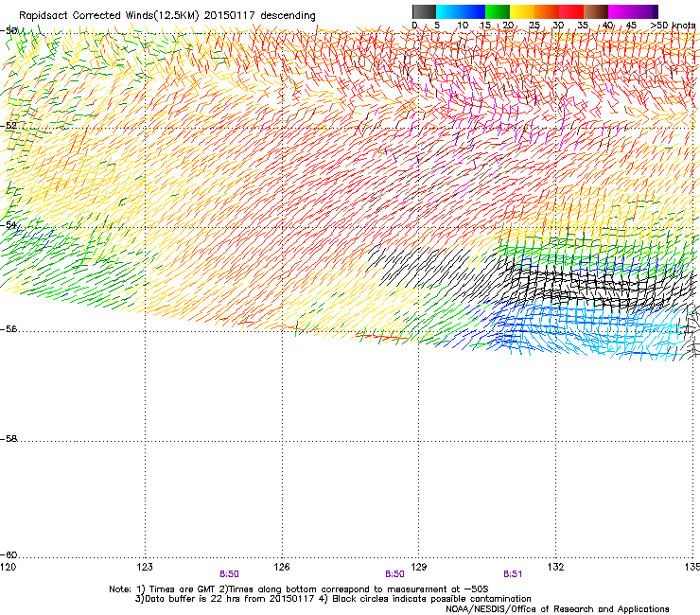Click the 'Note: 1) Times are GMT' footnote line
This screenshot has height=615, width=700.
tap(299, 589)
